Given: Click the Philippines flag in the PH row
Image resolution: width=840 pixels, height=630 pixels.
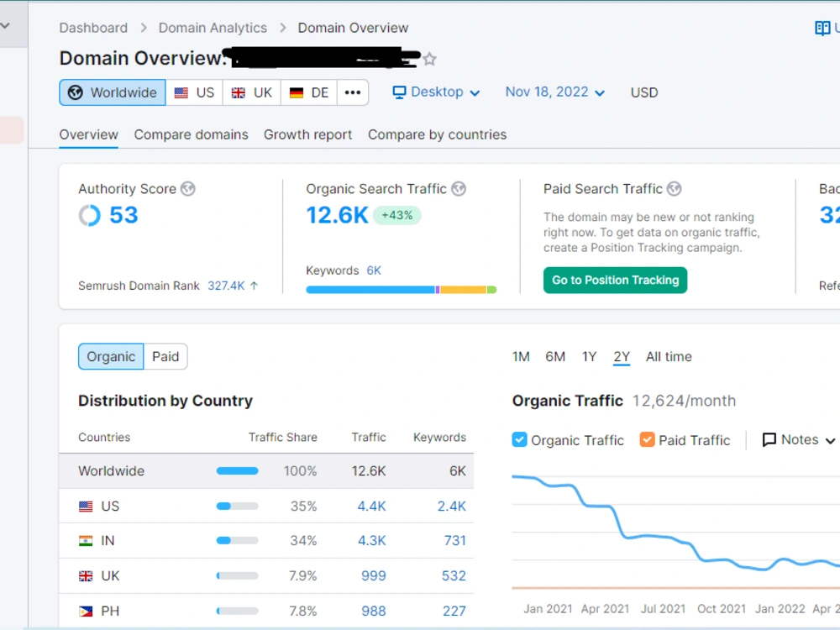Looking at the screenshot, I should (86, 612).
